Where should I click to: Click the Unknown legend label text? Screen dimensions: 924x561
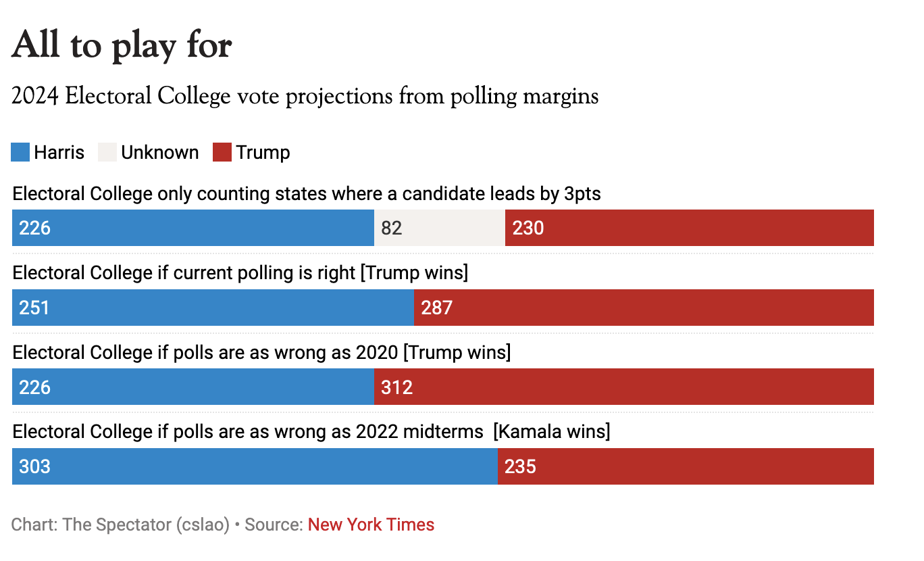pyautogui.click(x=160, y=152)
